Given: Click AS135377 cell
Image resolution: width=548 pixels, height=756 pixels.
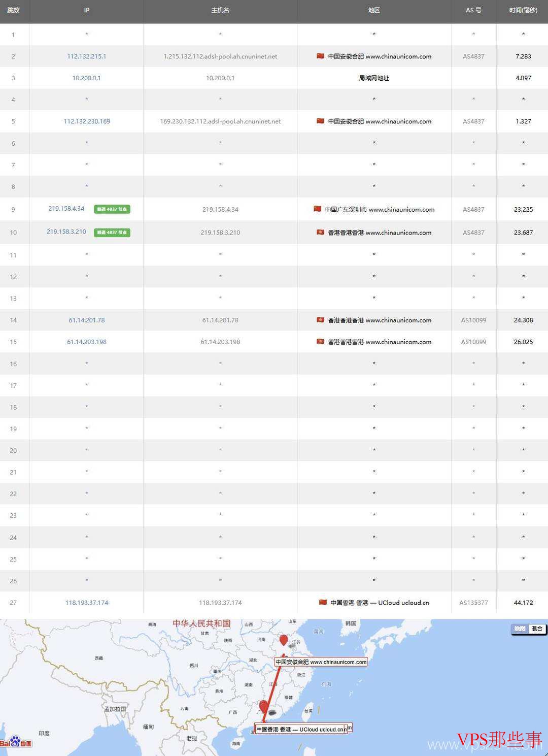Looking at the screenshot, I should (x=473, y=603).
